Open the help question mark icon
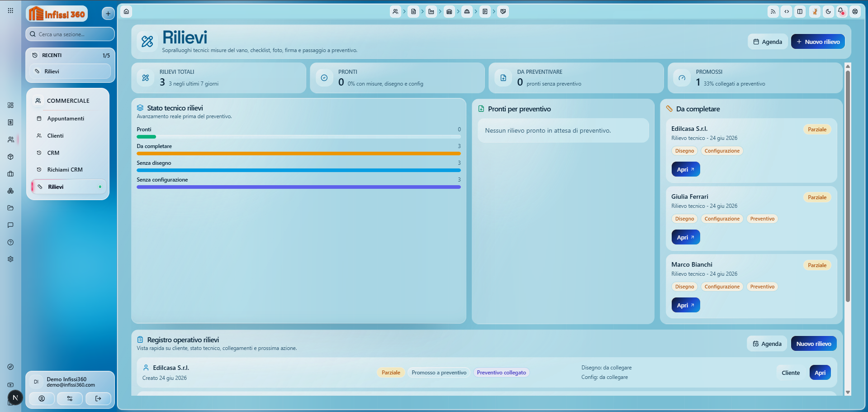The width and height of the screenshot is (868, 412). pyautogui.click(x=10, y=242)
